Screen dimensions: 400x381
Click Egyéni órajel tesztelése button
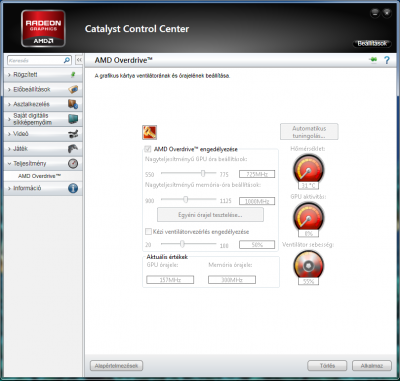[x=210, y=215]
